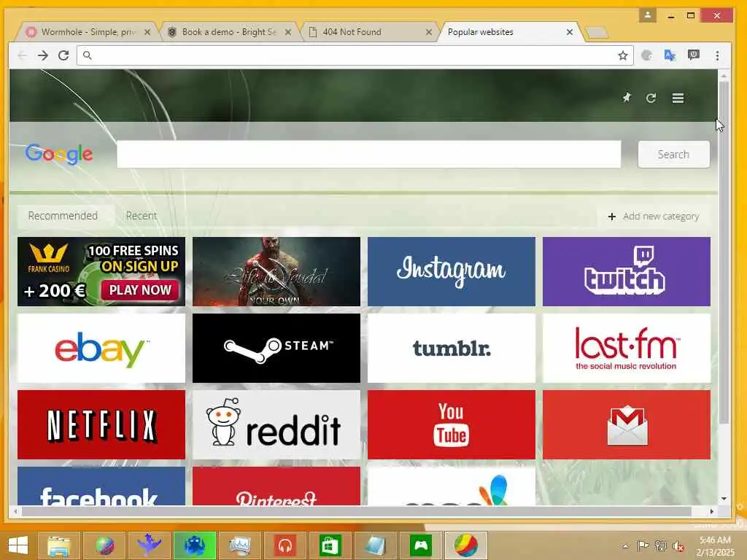Open the hamburger menu on page header
747x560 pixels.
678,98
